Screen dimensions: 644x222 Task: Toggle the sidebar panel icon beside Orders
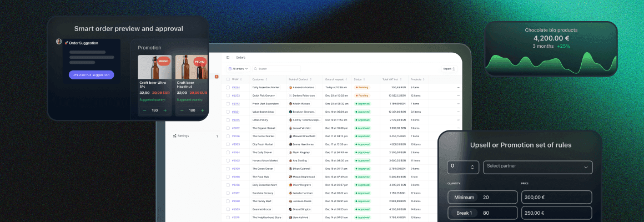tap(228, 58)
